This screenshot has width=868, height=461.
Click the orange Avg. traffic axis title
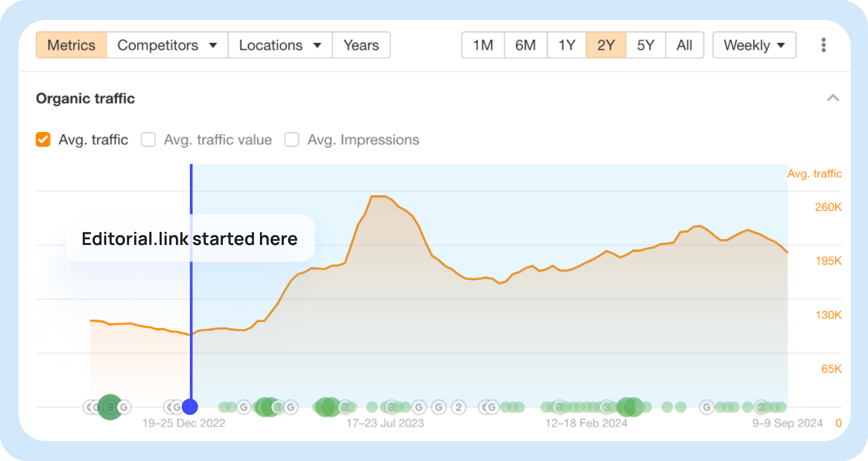point(815,174)
